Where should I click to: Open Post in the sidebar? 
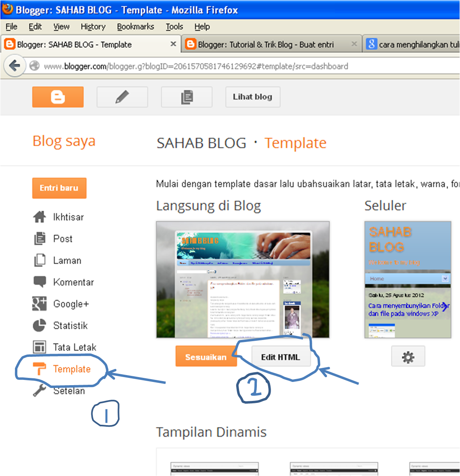[x=63, y=239]
